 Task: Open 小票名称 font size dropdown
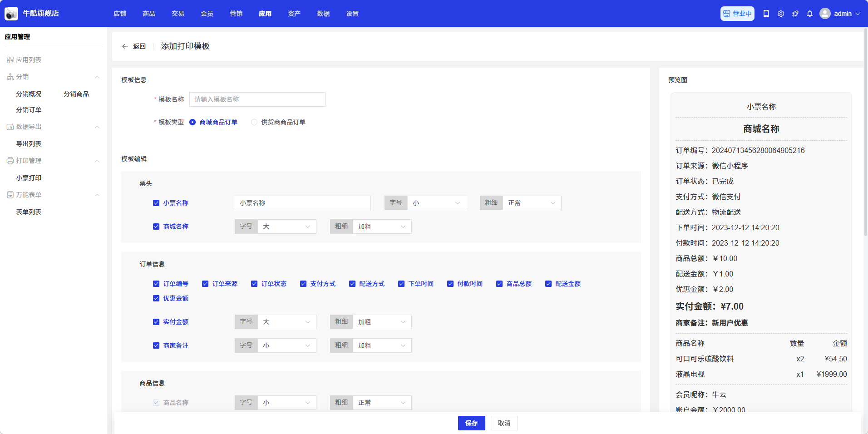coord(436,203)
